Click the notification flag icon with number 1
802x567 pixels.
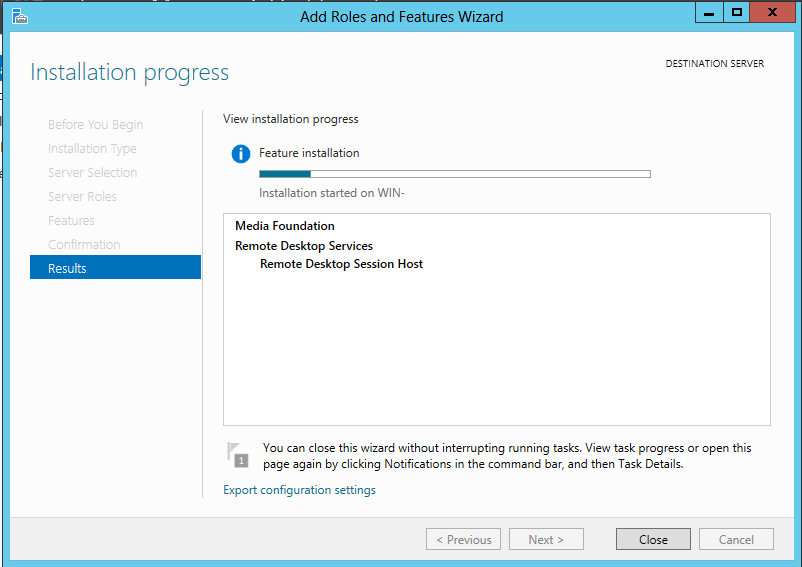(238, 455)
